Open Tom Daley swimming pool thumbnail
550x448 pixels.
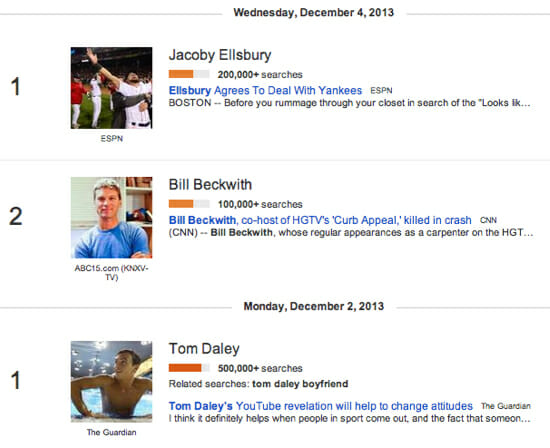[112, 381]
